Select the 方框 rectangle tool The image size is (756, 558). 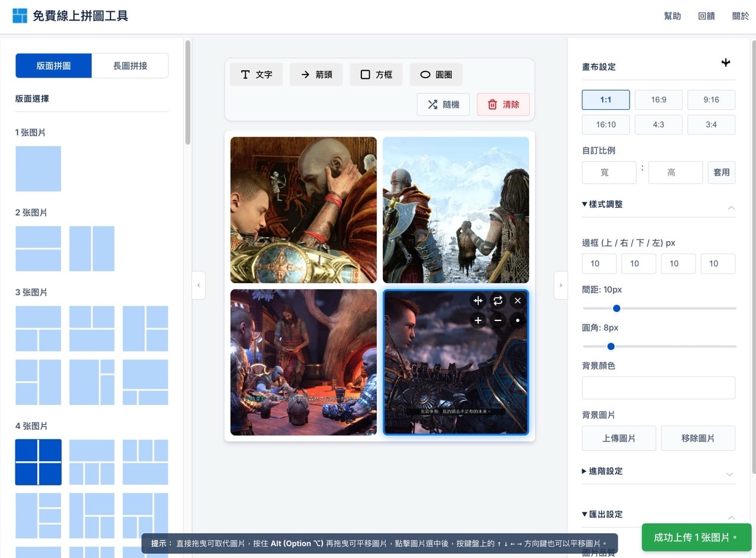tap(376, 74)
